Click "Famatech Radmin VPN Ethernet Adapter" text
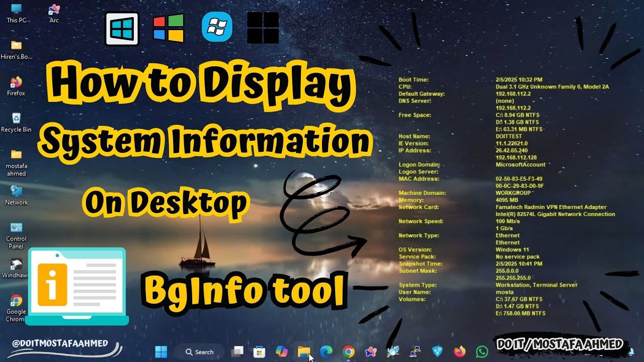The width and height of the screenshot is (644, 362). pos(551,207)
